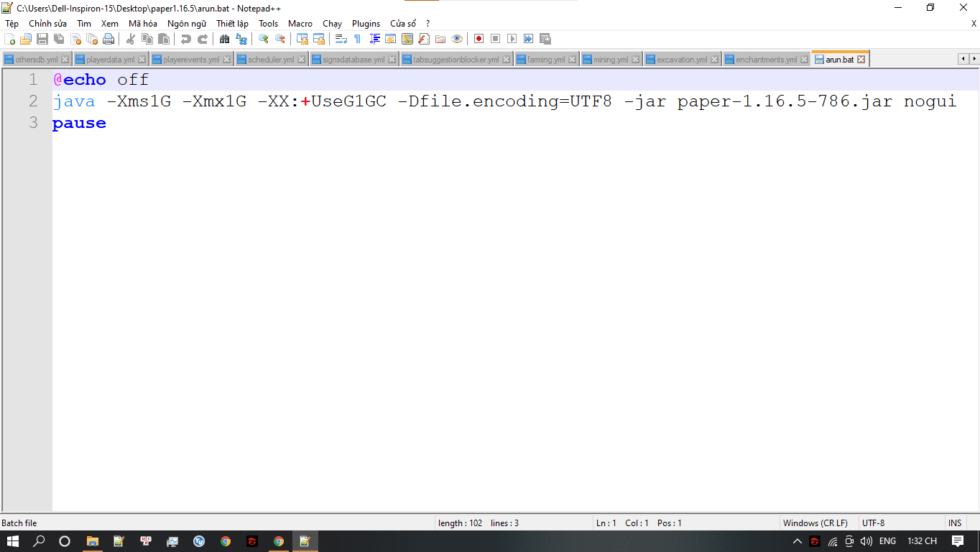Toggle synchronized horizontal scrolling

[319, 39]
